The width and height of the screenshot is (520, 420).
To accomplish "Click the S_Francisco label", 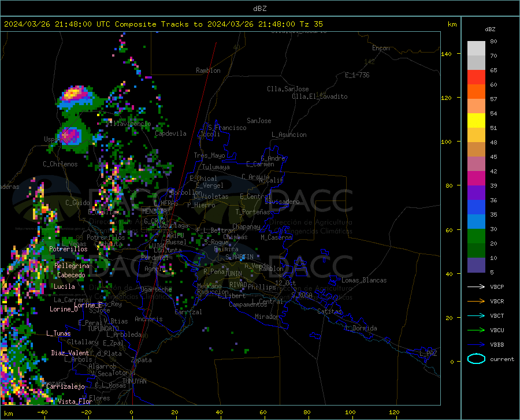I will (x=228, y=128).
